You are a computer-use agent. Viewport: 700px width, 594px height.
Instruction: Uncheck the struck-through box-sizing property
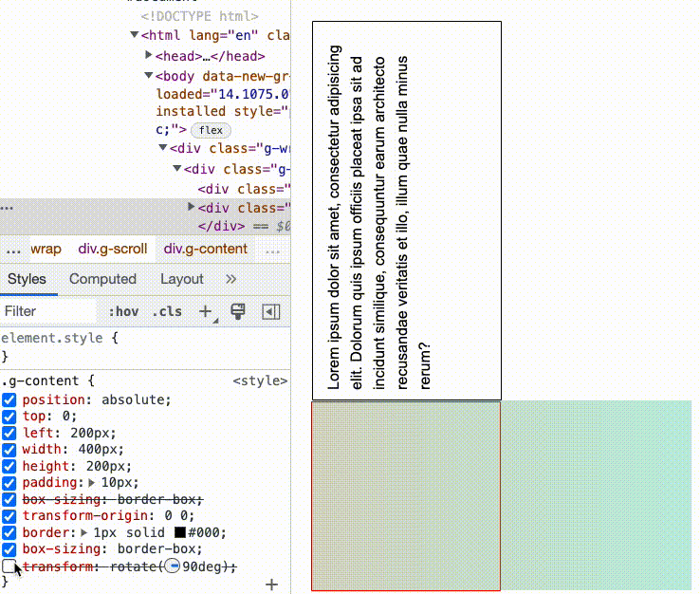coord(9,499)
